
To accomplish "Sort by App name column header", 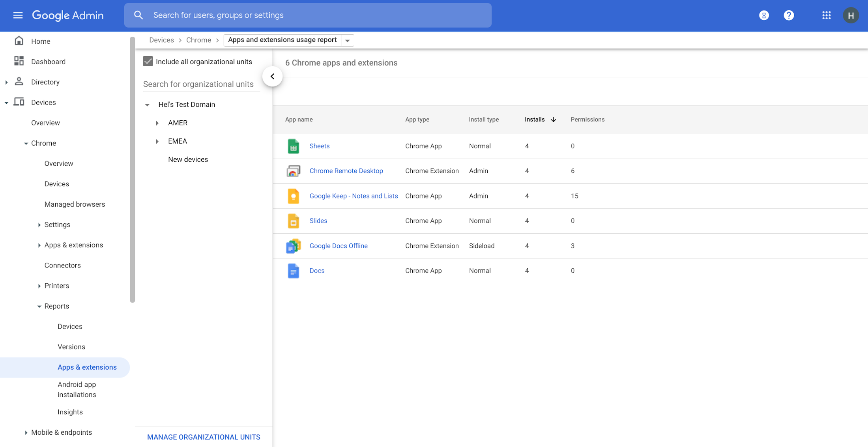I will coord(299,120).
